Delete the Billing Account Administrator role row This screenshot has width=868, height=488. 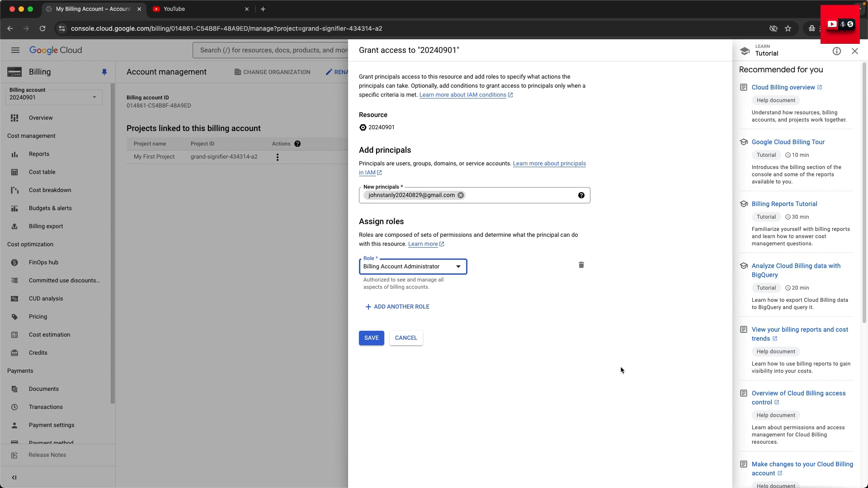tap(581, 265)
